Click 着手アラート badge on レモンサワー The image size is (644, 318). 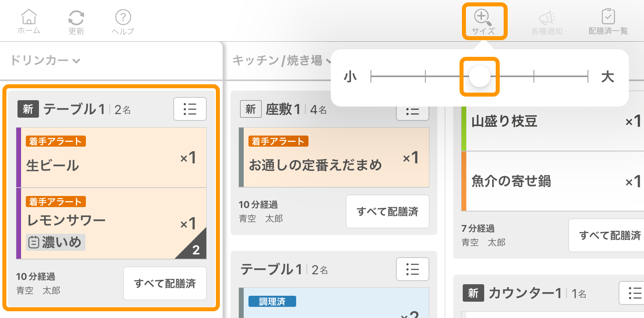(x=56, y=202)
